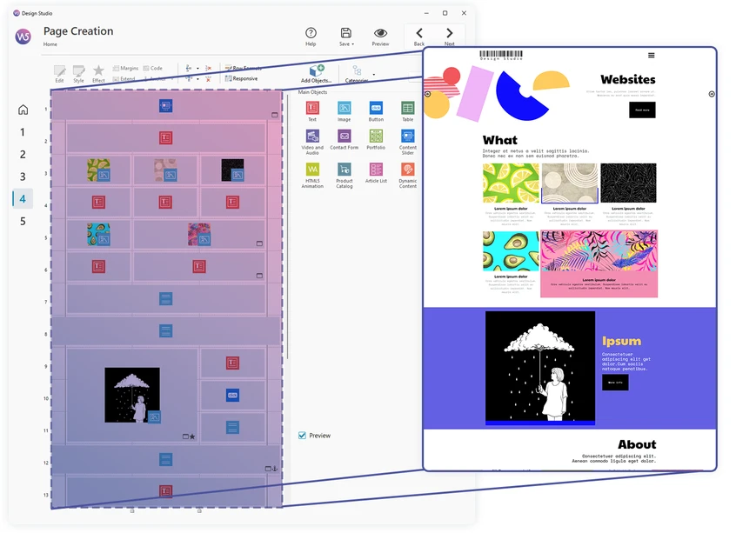Screen dimensions: 756x533
Task: Insert the Content Slider object
Action: pos(407,136)
